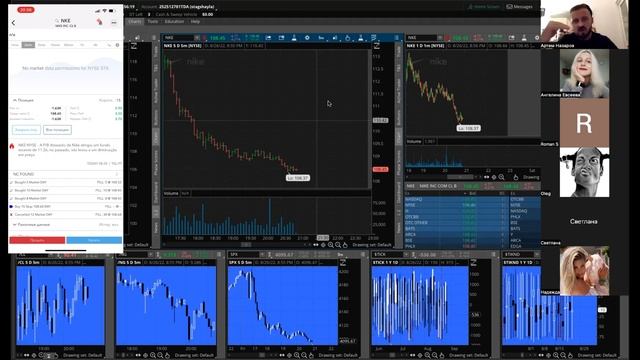Click the share icon on main NKE chart toolbar
Viewport: 640px width, 360px height.
pos(268,38)
